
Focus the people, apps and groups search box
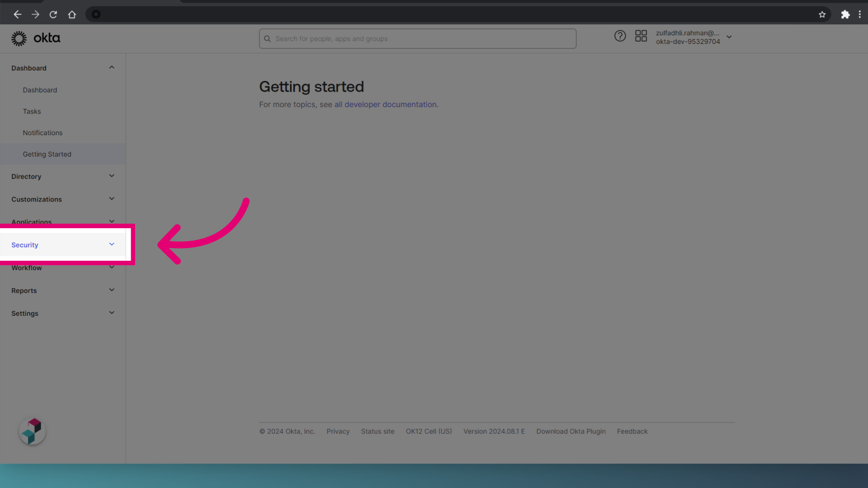[417, 39]
